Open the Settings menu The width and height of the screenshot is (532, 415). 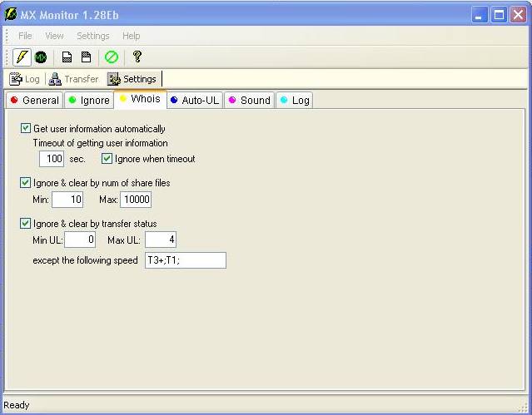coord(93,36)
